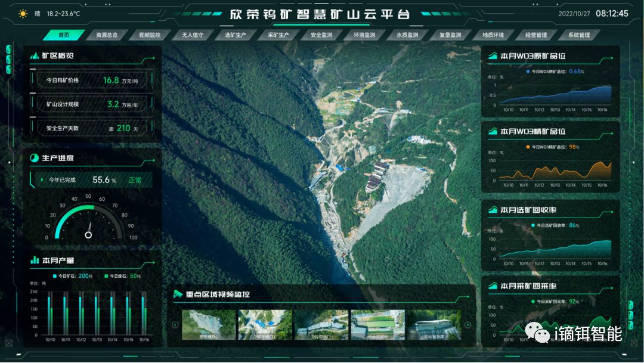Screen dimensions: 644x363
Task: Open the 系统管理 navigation button
Action: [x=578, y=35]
